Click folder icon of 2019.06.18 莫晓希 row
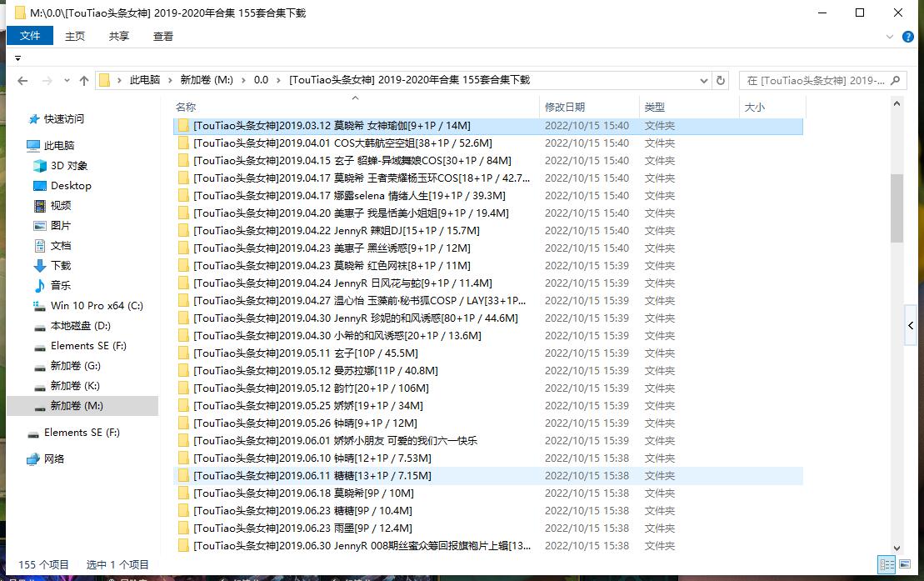The image size is (924, 581). 183,493
